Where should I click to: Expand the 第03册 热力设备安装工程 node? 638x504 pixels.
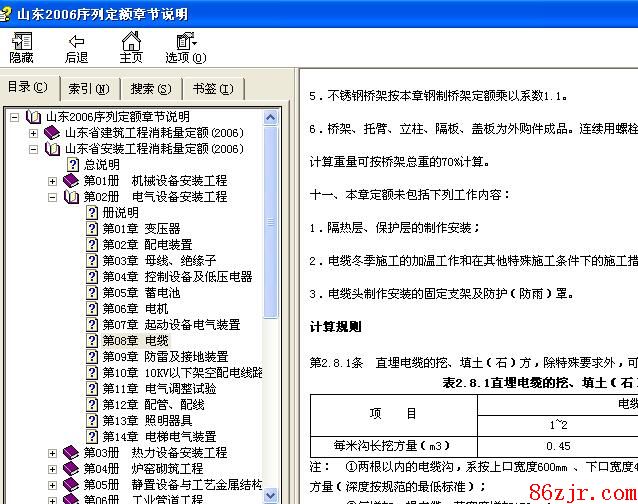pyautogui.click(x=53, y=453)
